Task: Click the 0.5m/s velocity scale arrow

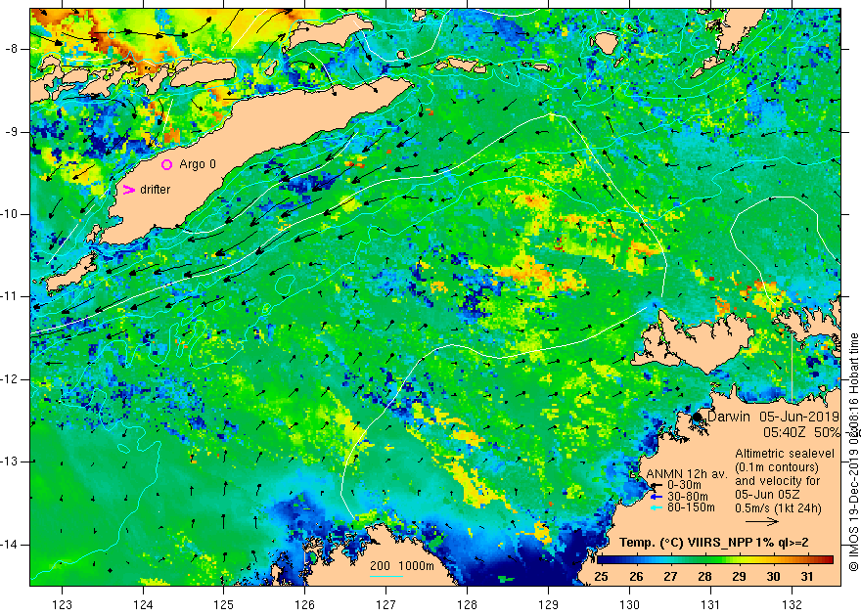Action: pyautogui.click(x=762, y=522)
